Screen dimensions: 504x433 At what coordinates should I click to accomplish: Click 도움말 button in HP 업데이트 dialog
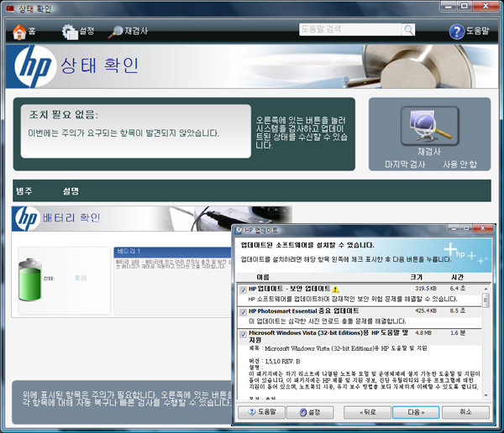point(261,412)
